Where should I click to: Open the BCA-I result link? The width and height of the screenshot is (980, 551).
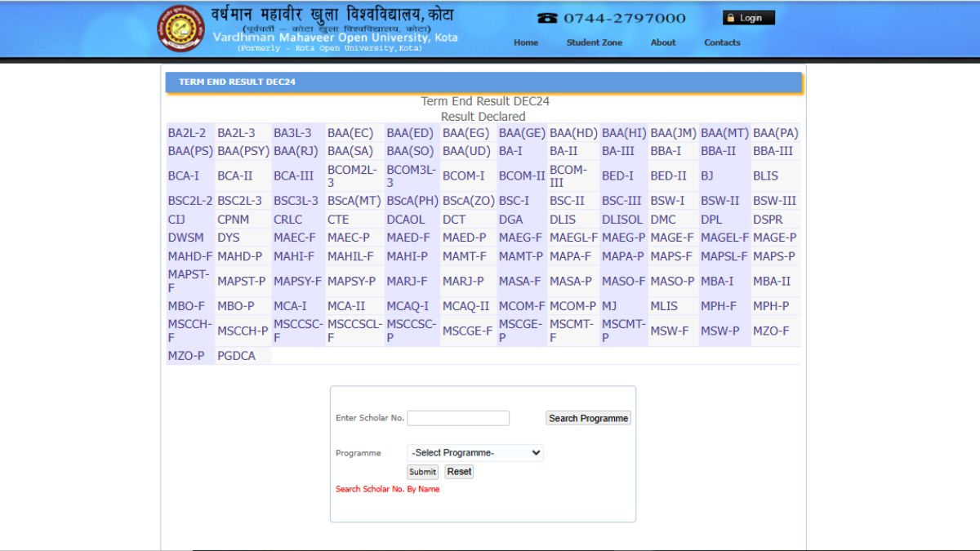184,176
